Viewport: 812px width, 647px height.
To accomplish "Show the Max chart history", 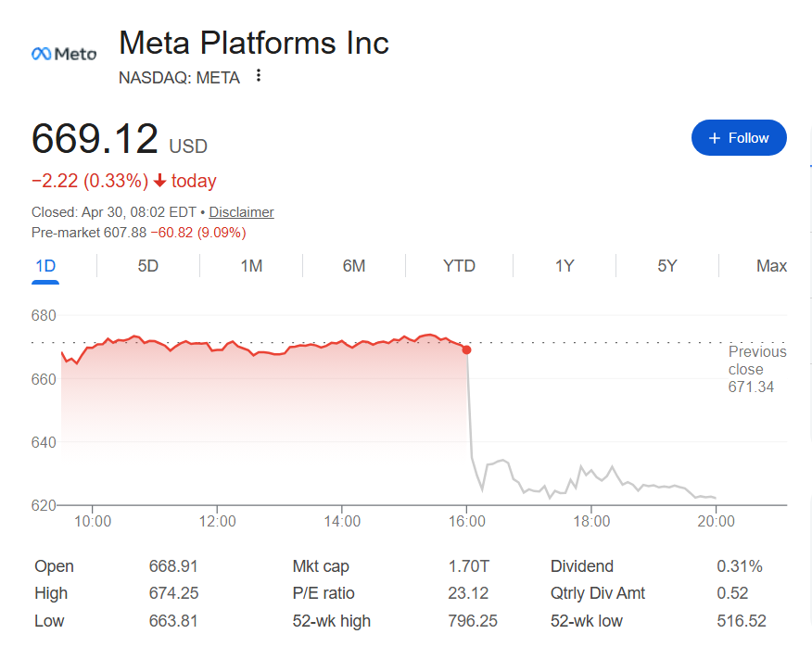I will point(771,266).
